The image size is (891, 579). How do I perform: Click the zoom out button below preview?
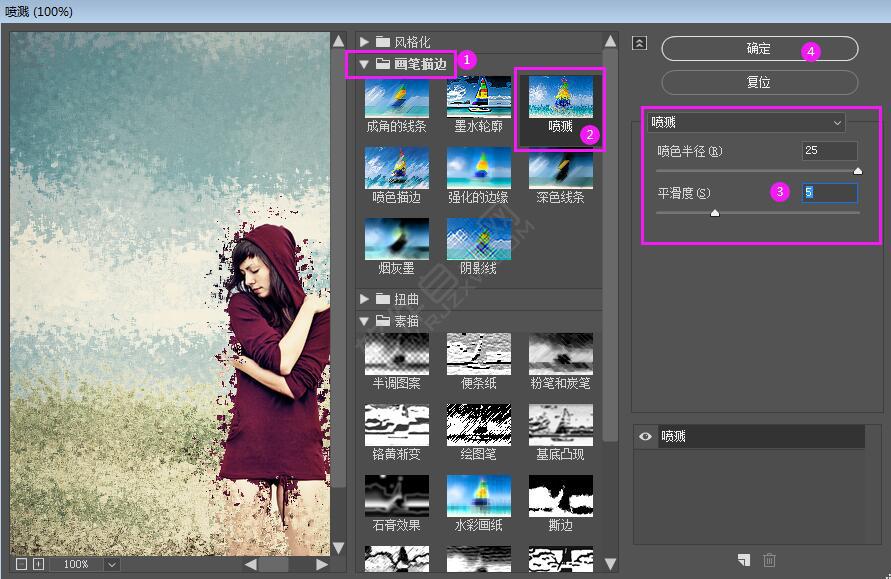pyautogui.click(x=21, y=564)
